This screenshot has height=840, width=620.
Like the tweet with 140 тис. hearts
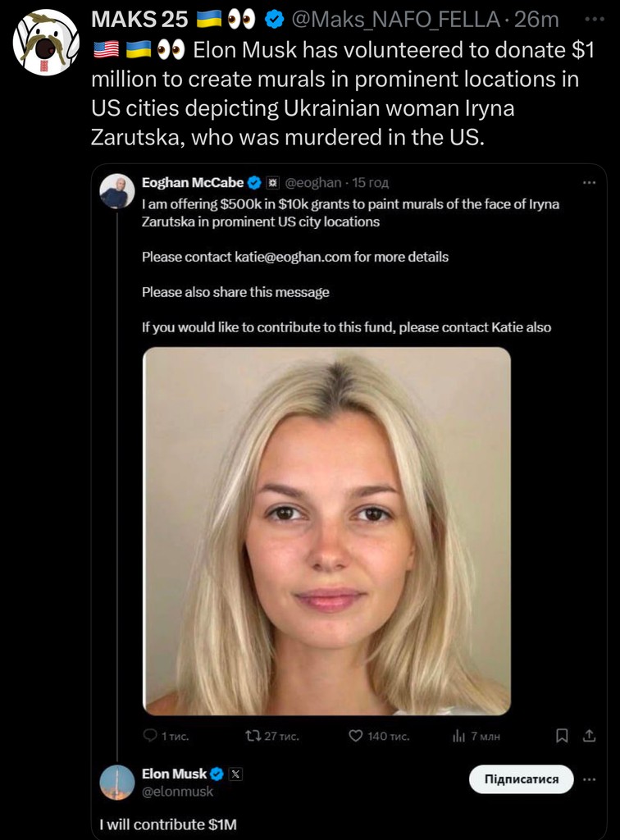(x=355, y=736)
